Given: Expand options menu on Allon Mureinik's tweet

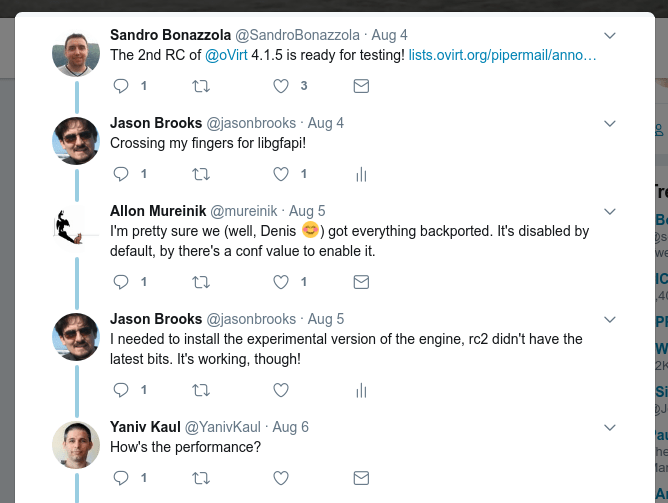Looking at the screenshot, I should click(610, 212).
